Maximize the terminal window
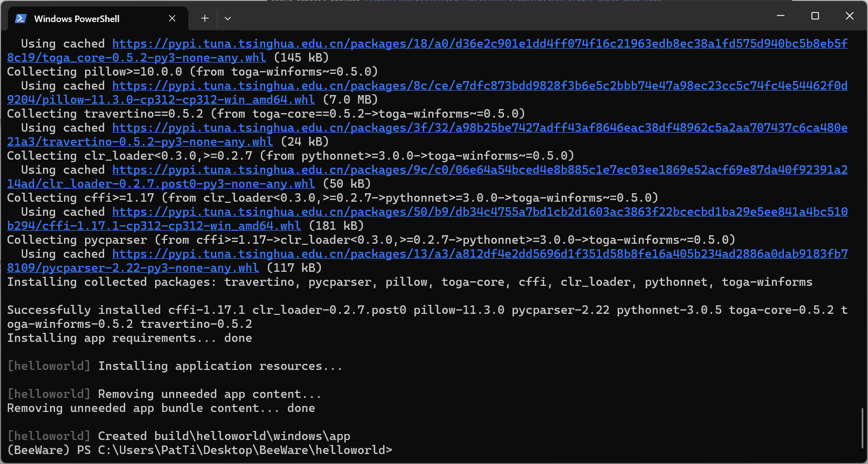 [x=815, y=16]
